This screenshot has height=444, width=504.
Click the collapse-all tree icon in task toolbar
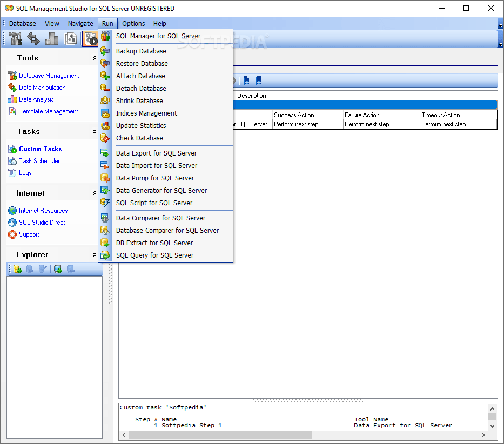(x=258, y=80)
